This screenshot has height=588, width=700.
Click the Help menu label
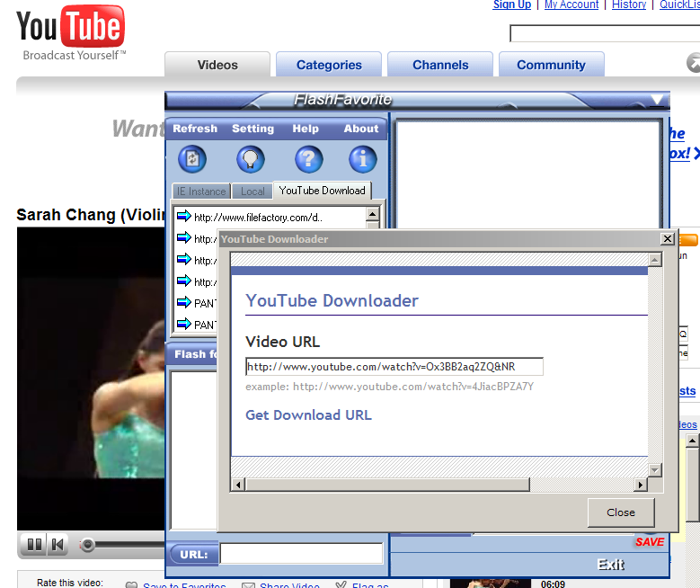click(x=306, y=129)
